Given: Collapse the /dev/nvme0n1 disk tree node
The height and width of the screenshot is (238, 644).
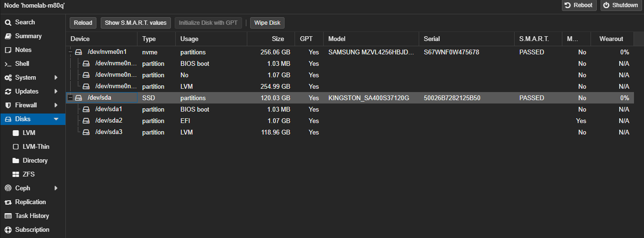Looking at the screenshot, I should point(71,52).
